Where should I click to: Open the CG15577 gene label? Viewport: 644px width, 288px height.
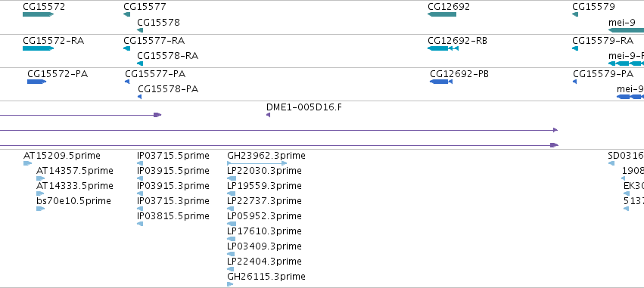tap(145, 7)
